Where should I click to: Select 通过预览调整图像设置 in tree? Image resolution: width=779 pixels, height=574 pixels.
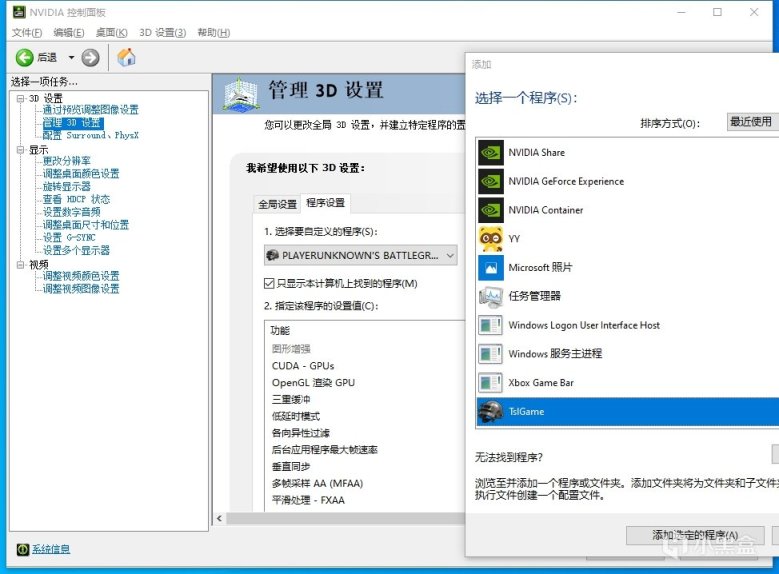click(x=91, y=110)
